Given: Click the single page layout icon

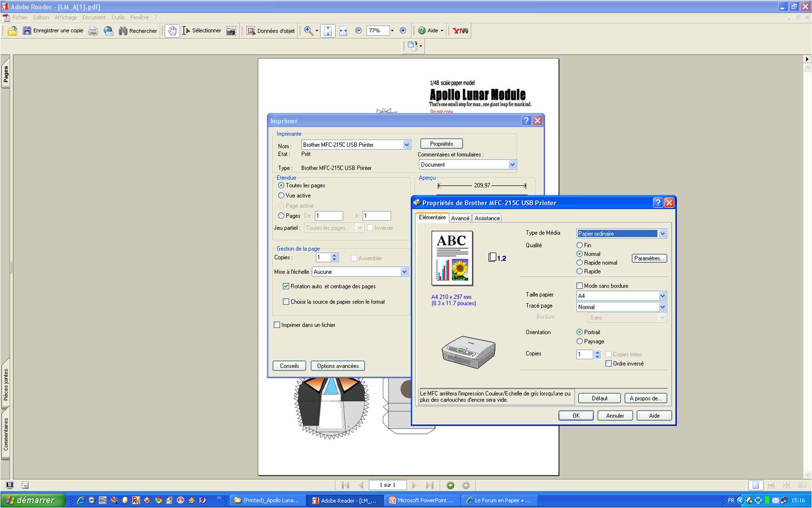Looking at the screenshot, I should click(756, 485).
